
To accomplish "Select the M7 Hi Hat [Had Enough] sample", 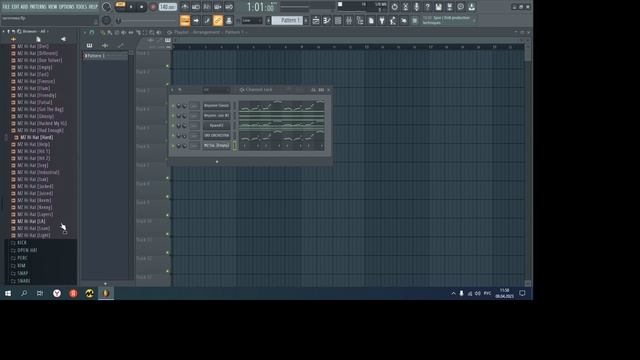I will [x=40, y=130].
